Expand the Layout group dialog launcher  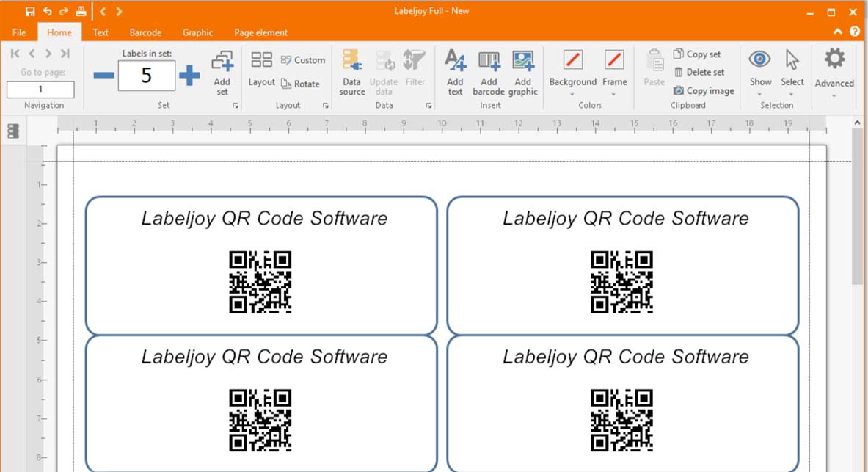326,105
